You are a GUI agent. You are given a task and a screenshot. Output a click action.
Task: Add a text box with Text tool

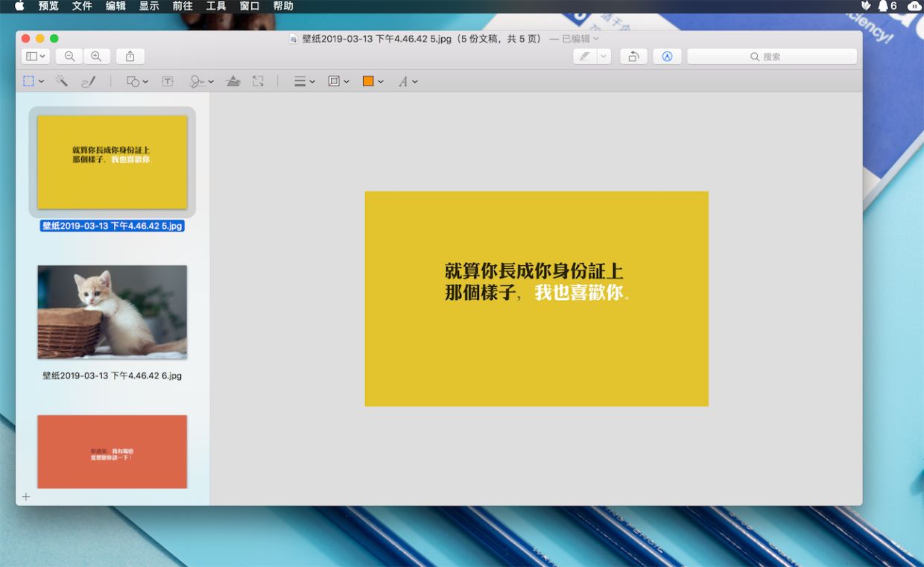168,81
